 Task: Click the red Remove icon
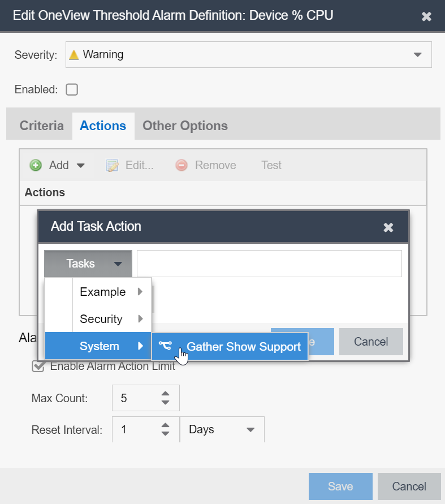pyautogui.click(x=182, y=165)
